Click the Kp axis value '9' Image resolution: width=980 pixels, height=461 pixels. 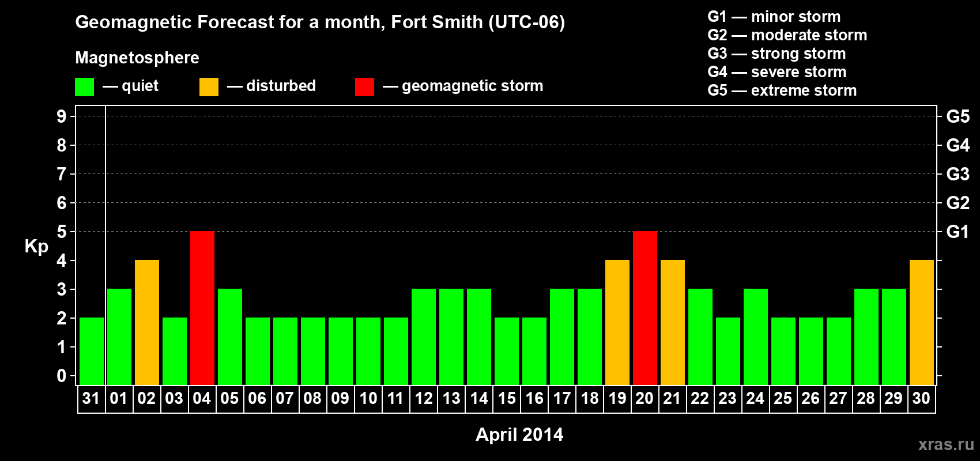coord(62,116)
